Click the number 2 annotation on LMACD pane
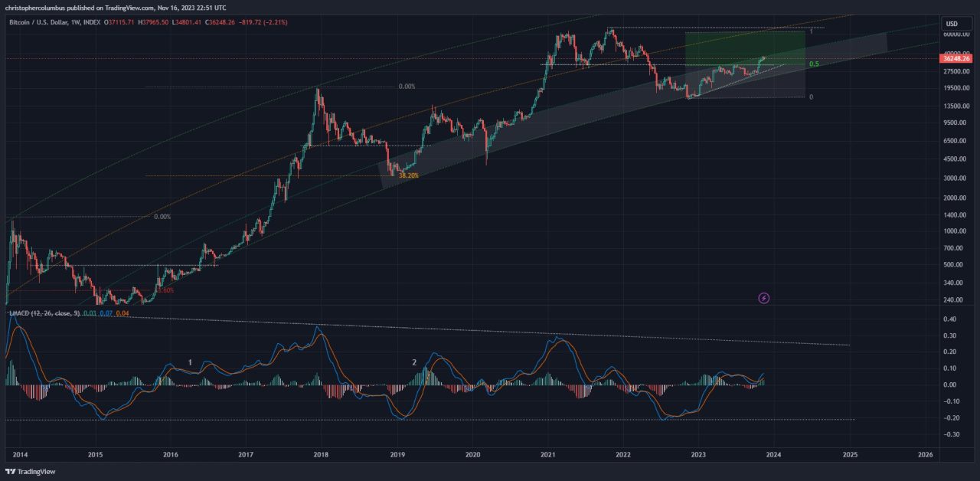Viewport: 980px width, 481px height. [414, 362]
